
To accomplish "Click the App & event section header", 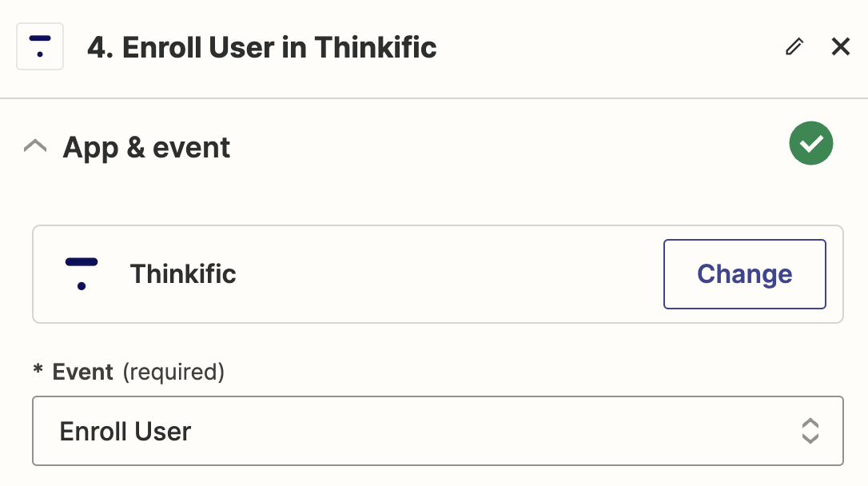I will (146, 147).
